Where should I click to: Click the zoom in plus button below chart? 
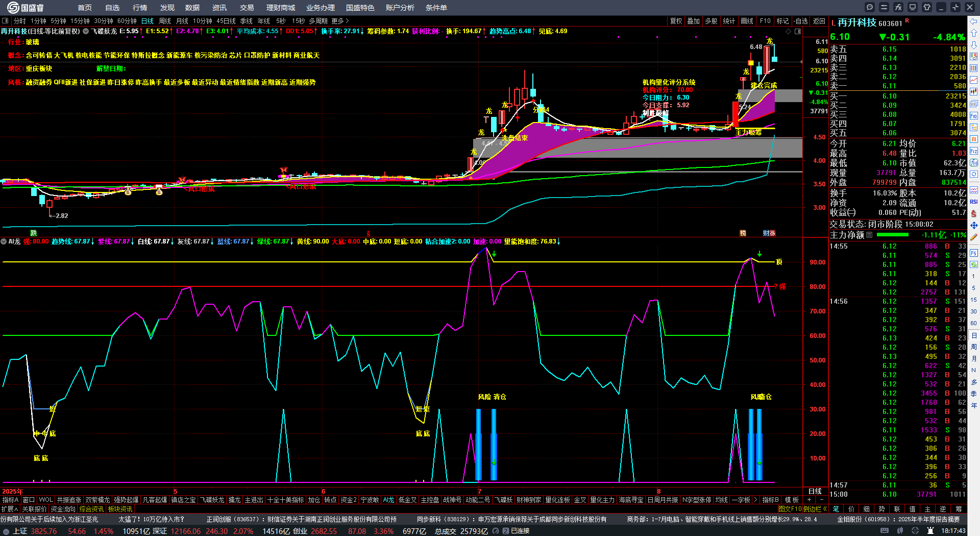click(810, 500)
